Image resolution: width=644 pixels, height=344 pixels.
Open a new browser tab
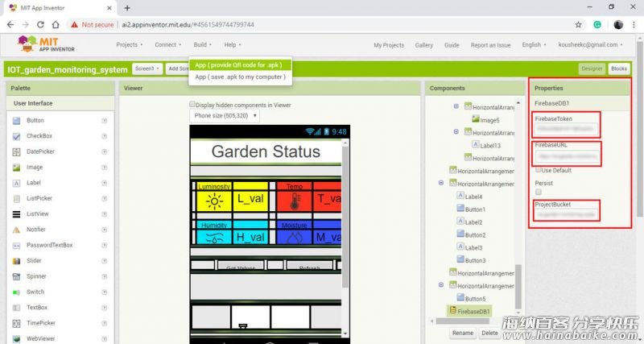[x=127, y=8]
